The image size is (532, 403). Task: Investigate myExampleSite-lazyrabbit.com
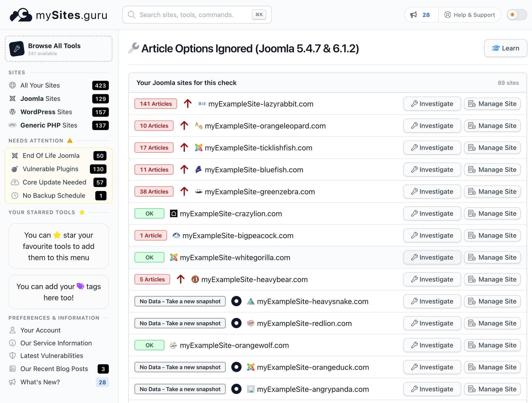pyautogui.click(x=432, y=104)
